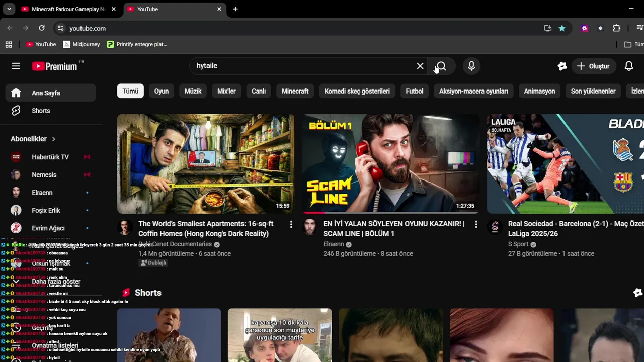Open the Printify entegre plat... bookmark
644x362 pixels.
tap(137, 44)
